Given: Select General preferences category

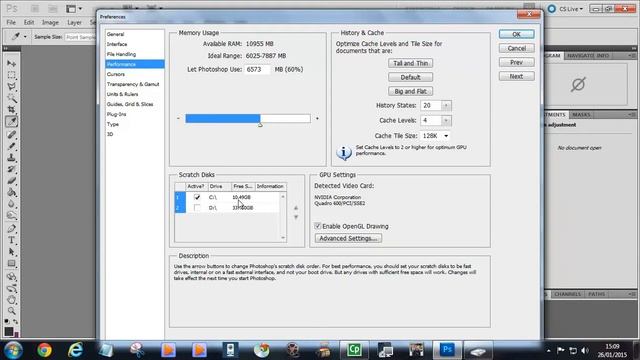Looking at the screenshot, I should pos(115,34).
